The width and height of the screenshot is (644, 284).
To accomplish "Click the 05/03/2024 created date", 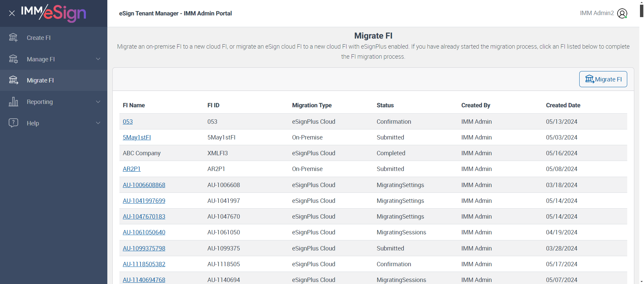I will click(561, 137).
